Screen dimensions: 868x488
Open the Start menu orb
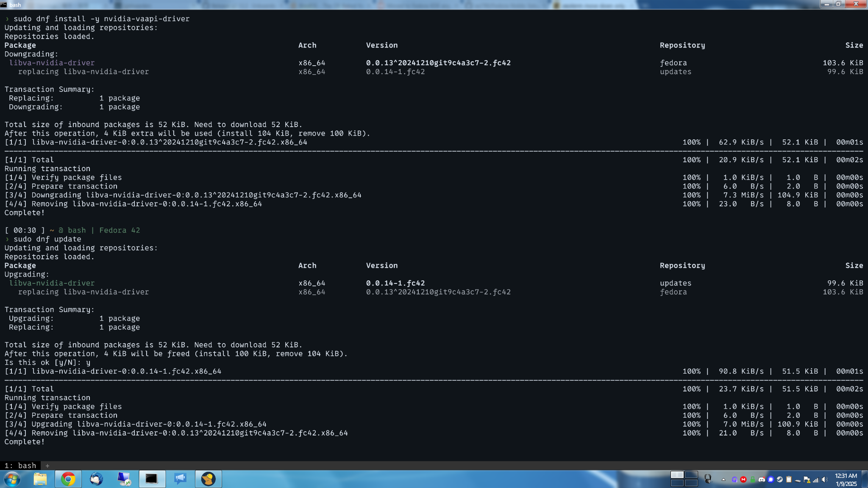[x=12, y=479]
